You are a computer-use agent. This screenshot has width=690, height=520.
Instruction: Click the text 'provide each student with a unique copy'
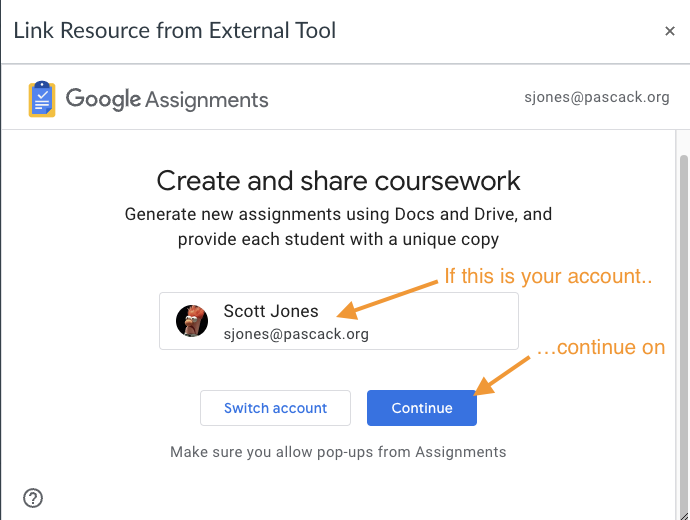pyautogui.click(x=338, y=240)
